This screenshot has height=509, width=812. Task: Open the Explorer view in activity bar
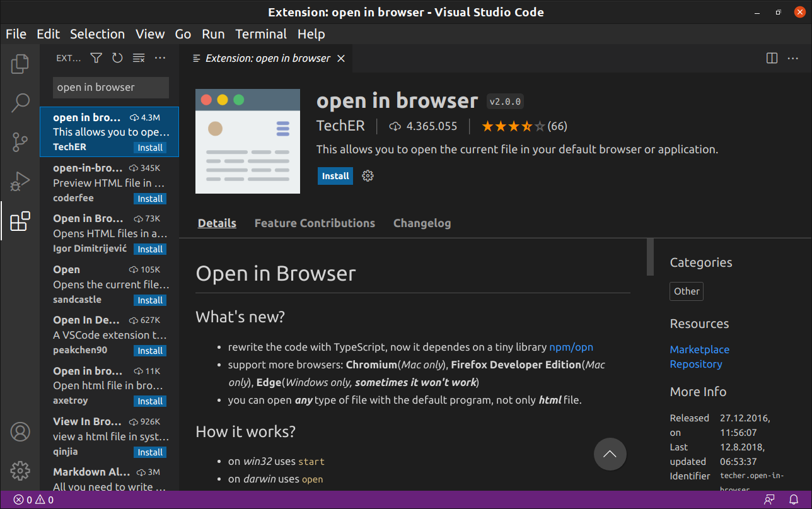pos(20,63)
